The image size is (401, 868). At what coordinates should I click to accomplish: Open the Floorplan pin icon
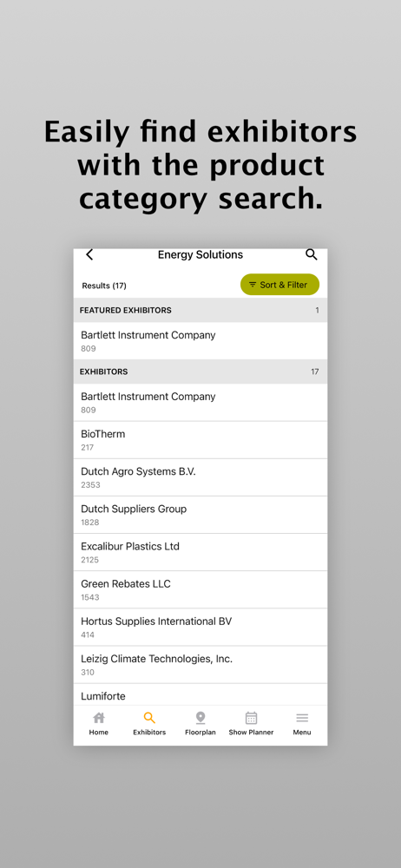(200, 718)
